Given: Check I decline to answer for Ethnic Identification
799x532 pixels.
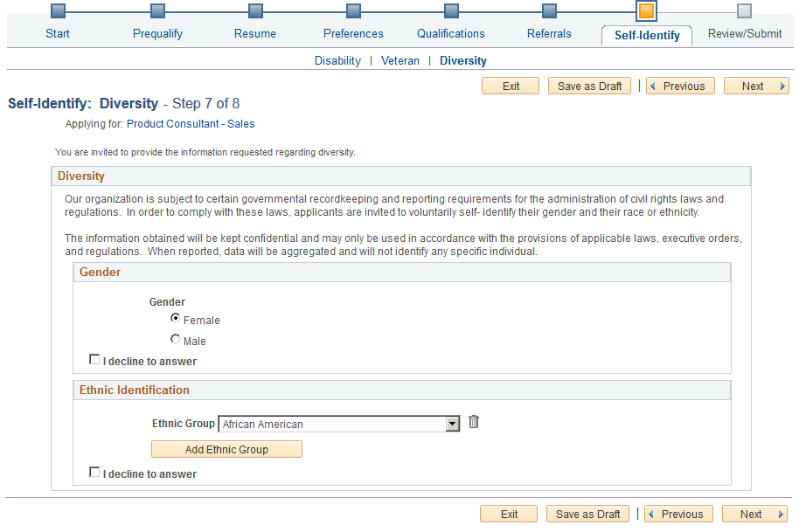Looking at the screenshot, I should (94, 472).
